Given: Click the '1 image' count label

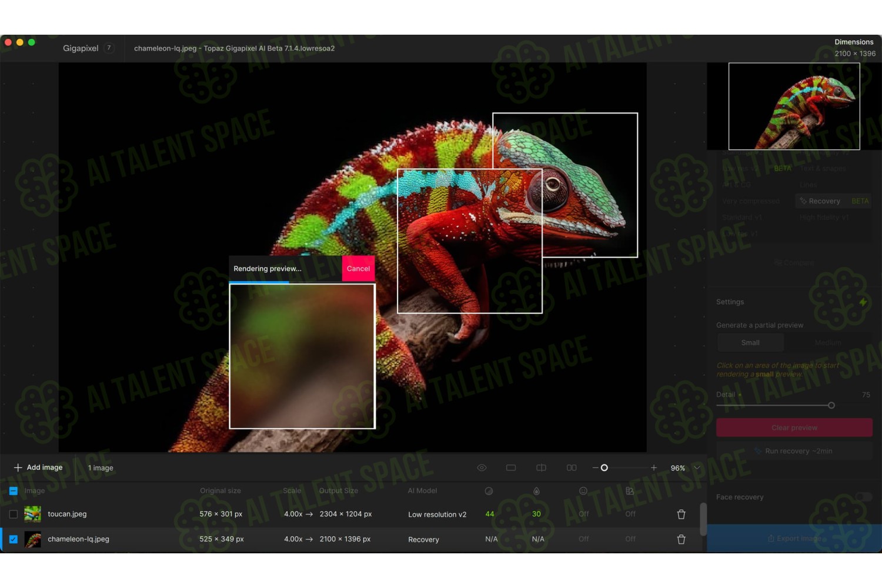Looking at the screenshot, I should 101,468.
